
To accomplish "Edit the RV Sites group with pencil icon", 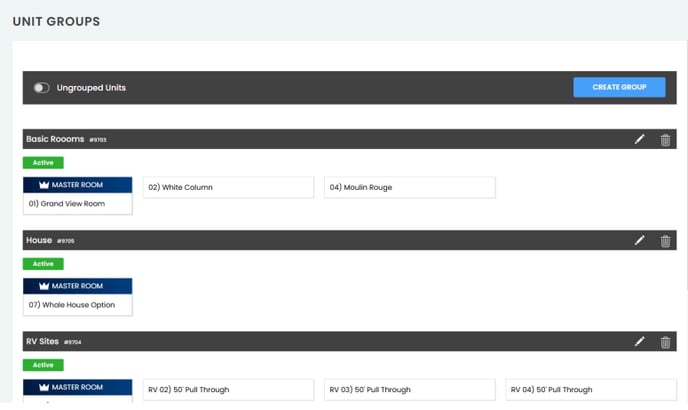I will pyautogui.click(x=640, y=342).
